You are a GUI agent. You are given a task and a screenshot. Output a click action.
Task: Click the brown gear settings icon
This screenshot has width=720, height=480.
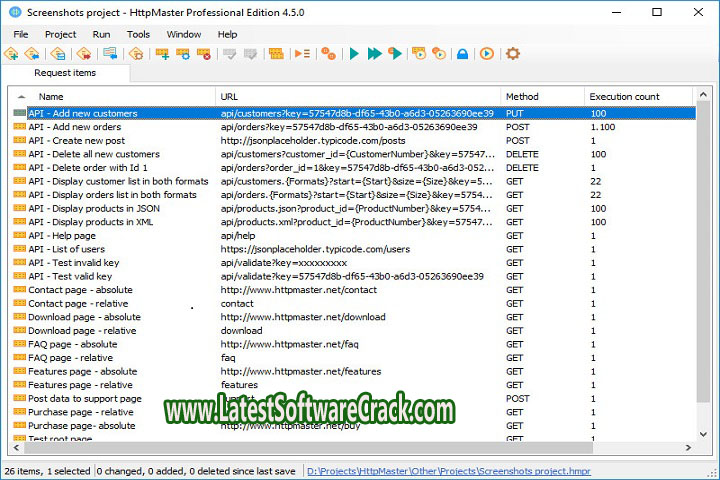click(x=512, y=54)
